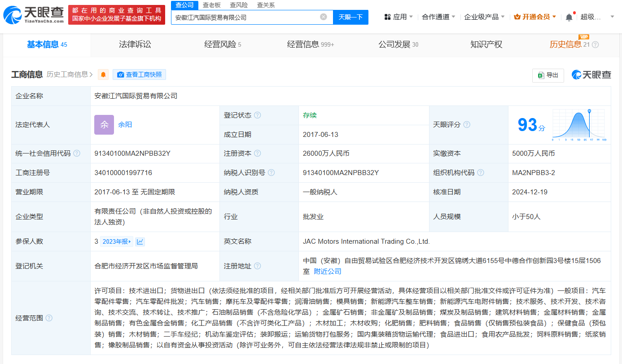Click the orange bell icon next to 工商信息
Screen dimensions: 622x364
[103, 75]
